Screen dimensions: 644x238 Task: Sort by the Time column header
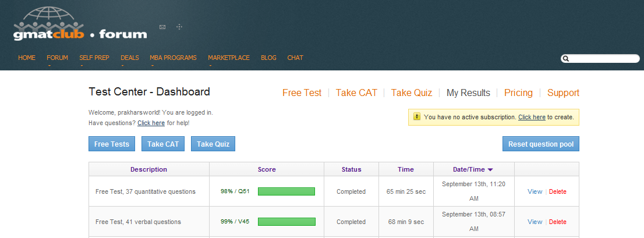coord(406,169)
